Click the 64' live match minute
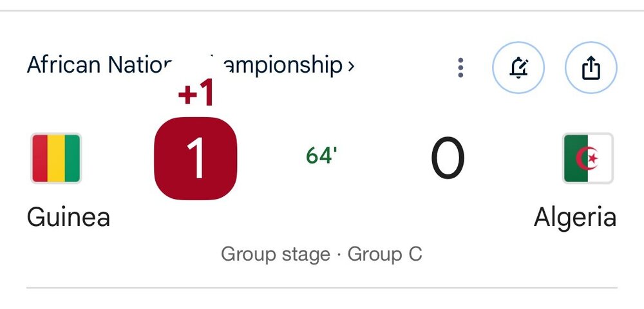This screenshot has height=309, width=644. [x=321, y=156]
